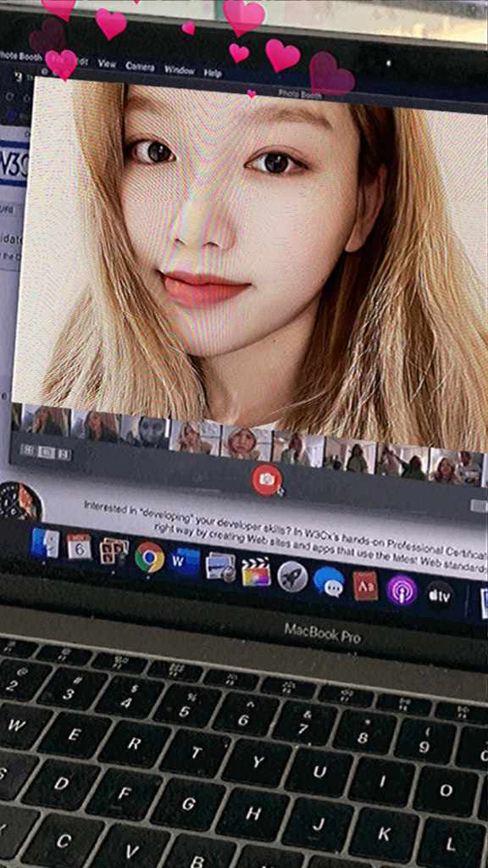Image resolution: width=488 pixels, height=868 pixels.
Task: Click the red Photo Booth shutter button
Action: click(x=266, y=480)
